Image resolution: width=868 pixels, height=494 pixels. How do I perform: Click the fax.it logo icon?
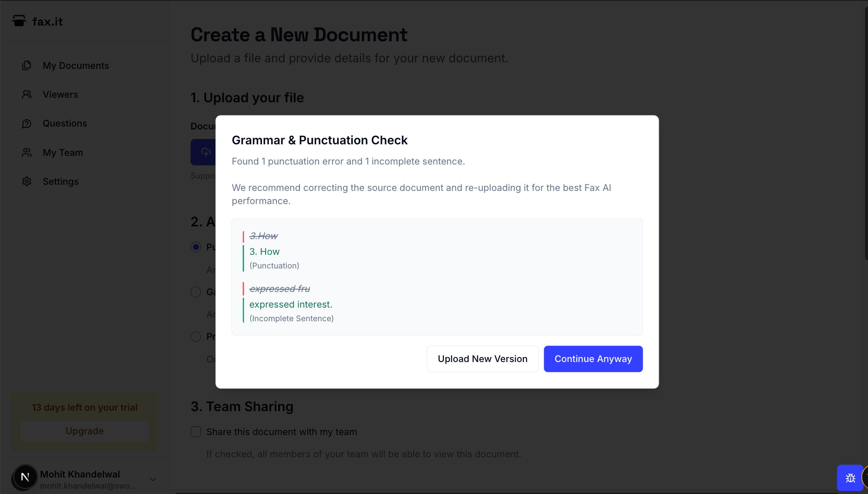(x=19, y=21)
